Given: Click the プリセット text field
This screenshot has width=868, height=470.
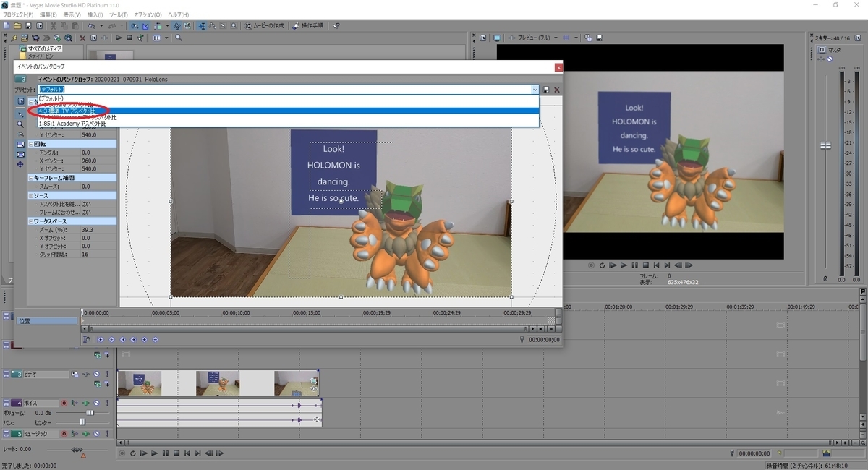Looking at the screenshot, I should (x=284, y=89).
